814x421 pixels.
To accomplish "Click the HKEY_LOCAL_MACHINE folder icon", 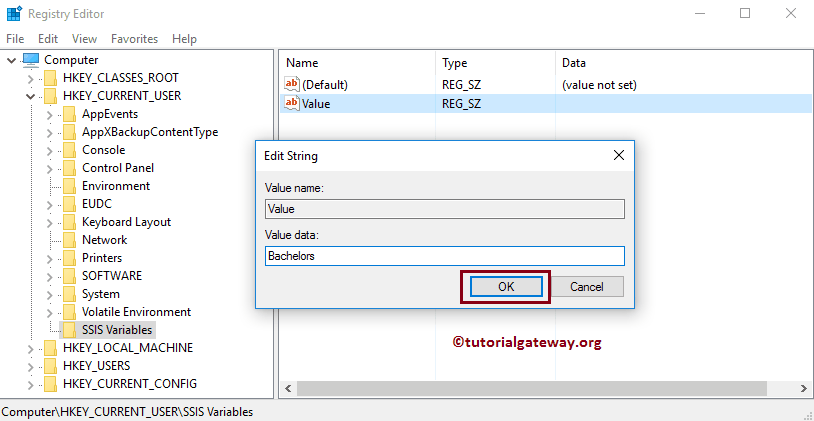I will pos(50,348).
